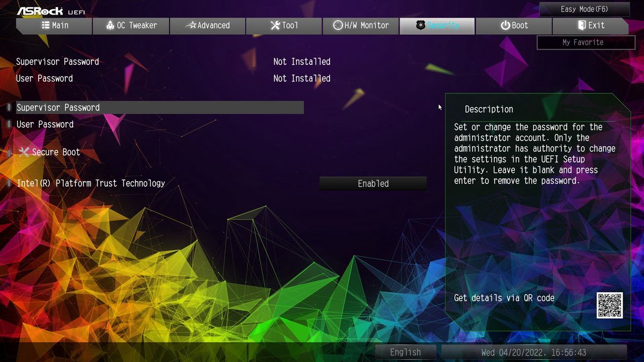Select the User Password entry above Secure Boot
The height and width of the screenshot is (362, 644).
click(x=45, y=124)
